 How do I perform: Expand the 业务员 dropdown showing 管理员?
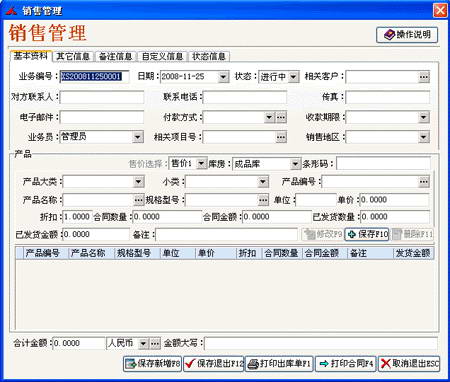(x=137, y=137)
